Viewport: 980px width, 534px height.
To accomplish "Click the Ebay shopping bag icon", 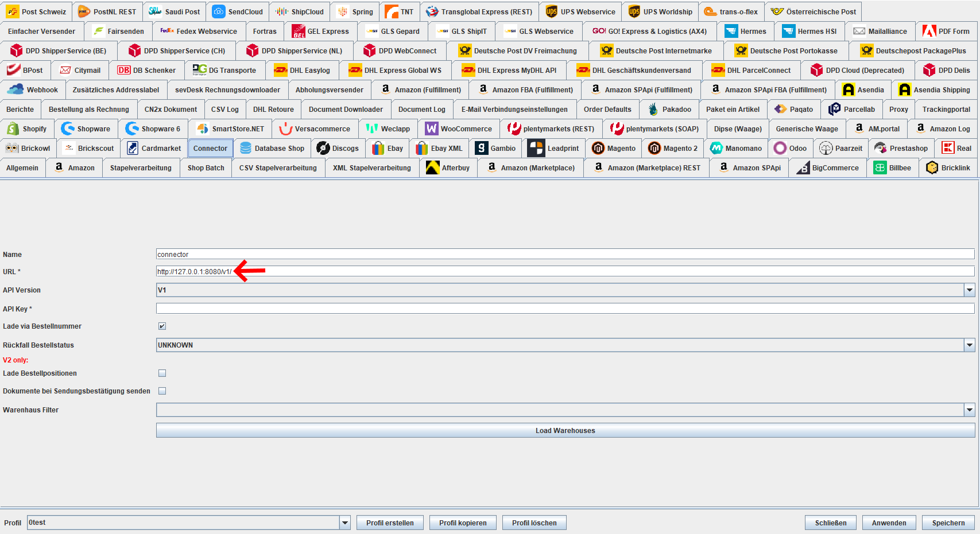I will click(x=378, y=148).
